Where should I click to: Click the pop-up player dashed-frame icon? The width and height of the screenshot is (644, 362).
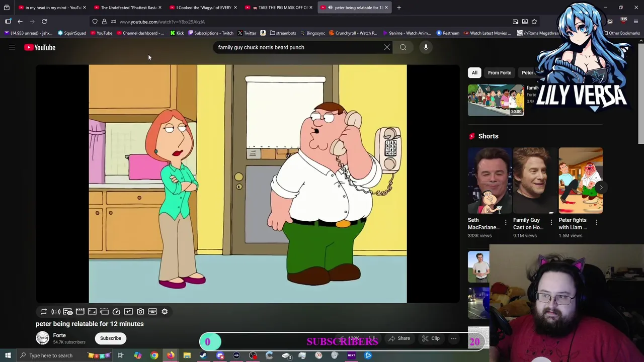click(104, 312)
